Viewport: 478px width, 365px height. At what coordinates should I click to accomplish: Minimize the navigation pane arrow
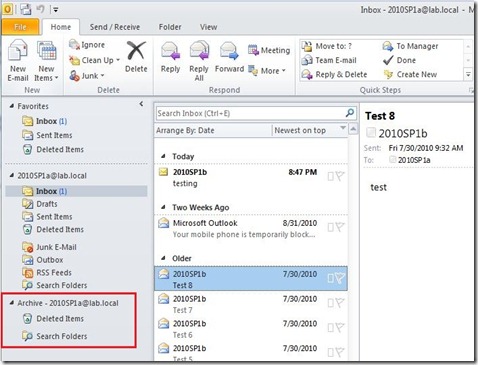click(141, 104)
